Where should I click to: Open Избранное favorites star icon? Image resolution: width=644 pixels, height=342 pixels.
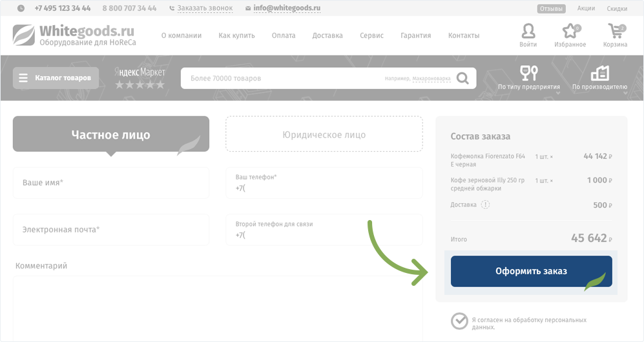coord(570,32)
